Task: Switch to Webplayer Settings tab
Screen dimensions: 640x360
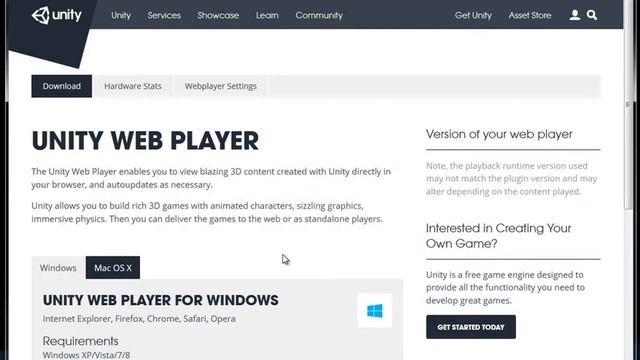Action: (x=220, y=86)
